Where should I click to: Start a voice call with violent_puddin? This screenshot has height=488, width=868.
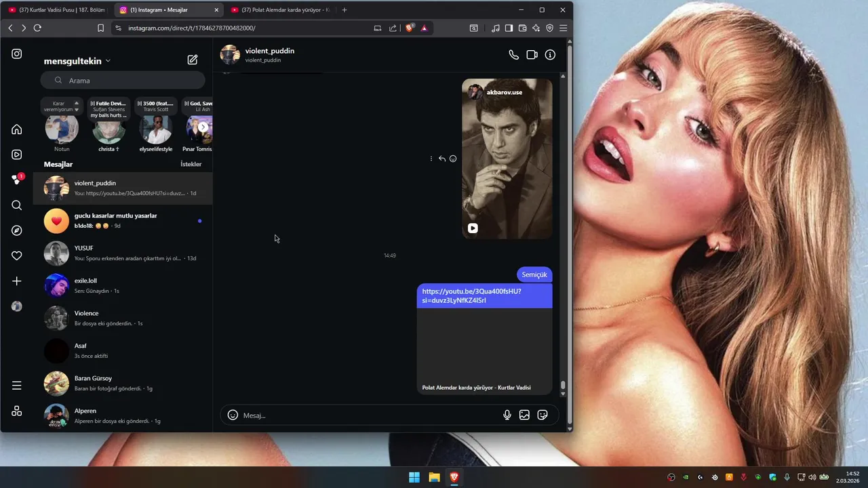(514, 55)
